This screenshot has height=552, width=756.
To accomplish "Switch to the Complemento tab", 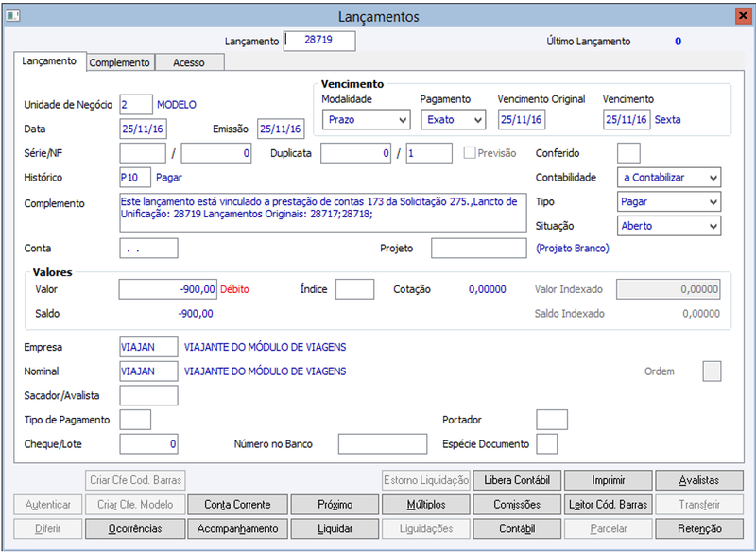I will click(120, 62).
